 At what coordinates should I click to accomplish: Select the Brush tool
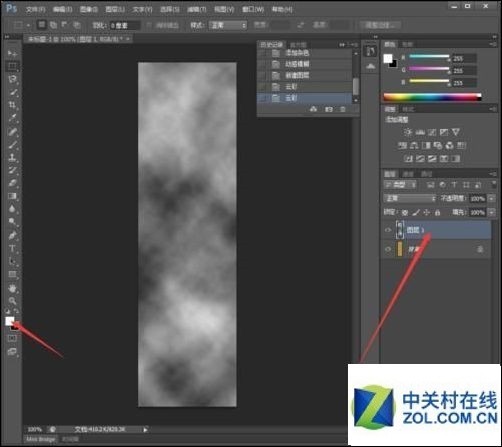pyautogui.click(x=12, y=144)
